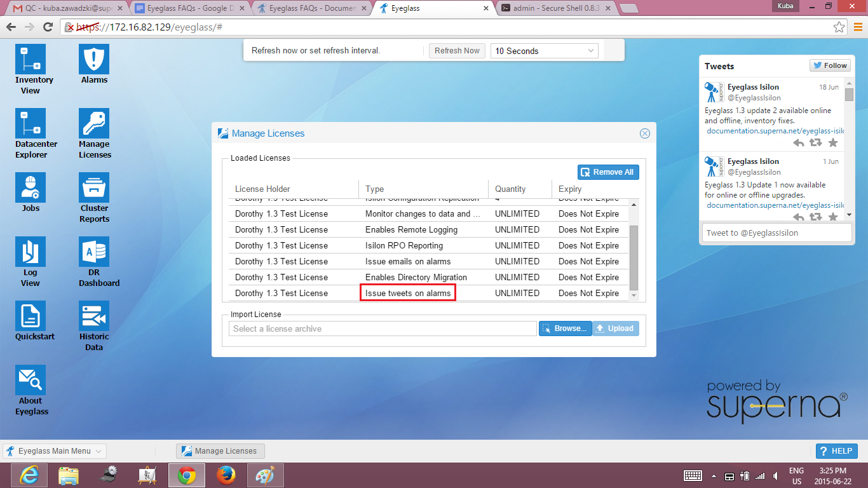Show hidden system tray icons
This screenshot has width=868, height=488.
[714, 476]
